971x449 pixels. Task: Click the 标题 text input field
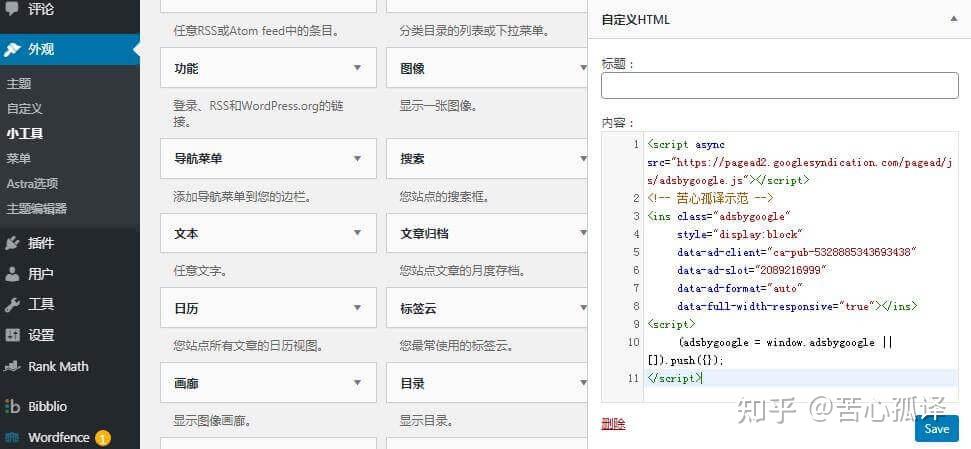pyautogui.click(x=780, y=85)
